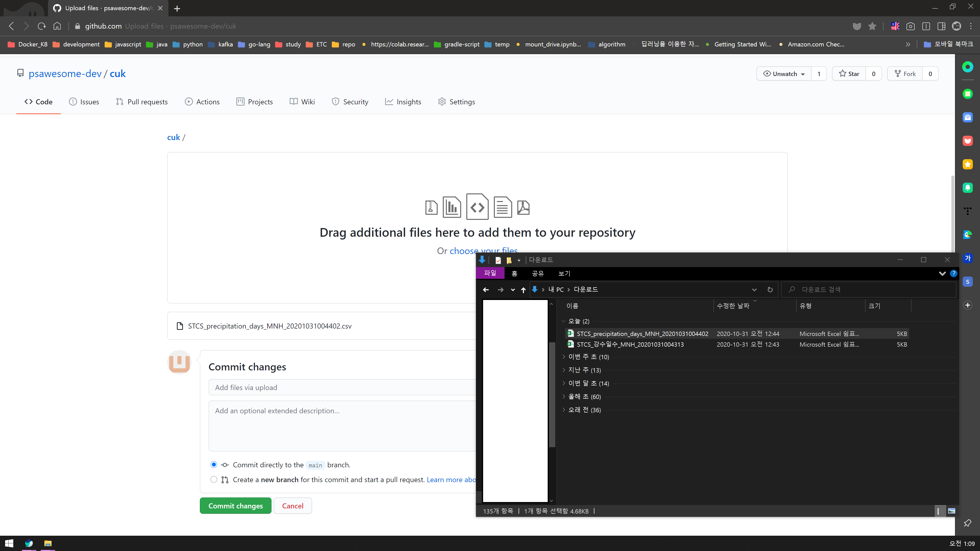Click the Star repository icon button

point(849,74)
